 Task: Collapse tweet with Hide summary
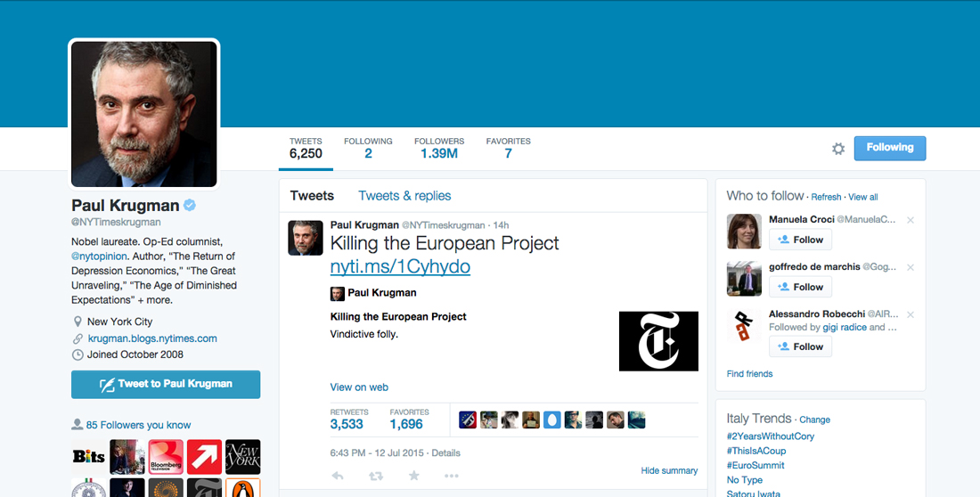[669, 471]
